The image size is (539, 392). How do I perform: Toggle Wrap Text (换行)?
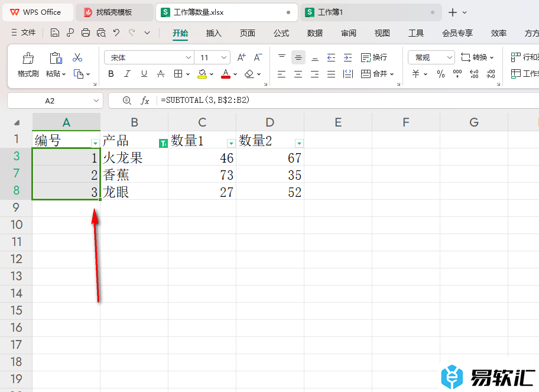[374, 57]
